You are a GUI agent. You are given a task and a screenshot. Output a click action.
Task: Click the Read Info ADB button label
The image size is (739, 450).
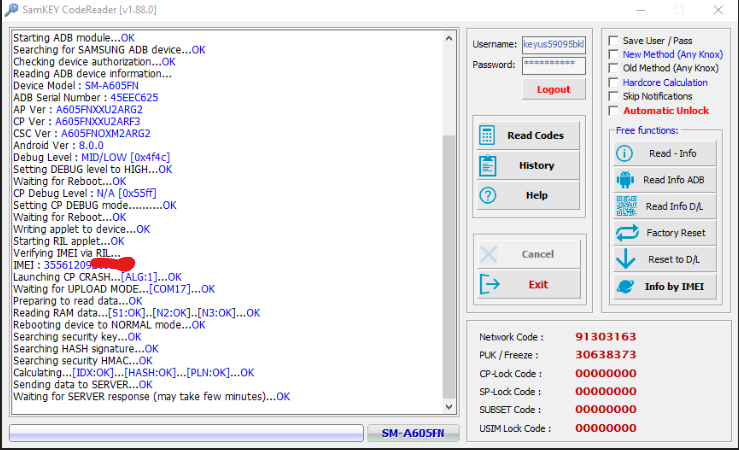click(x=673, y=180)
